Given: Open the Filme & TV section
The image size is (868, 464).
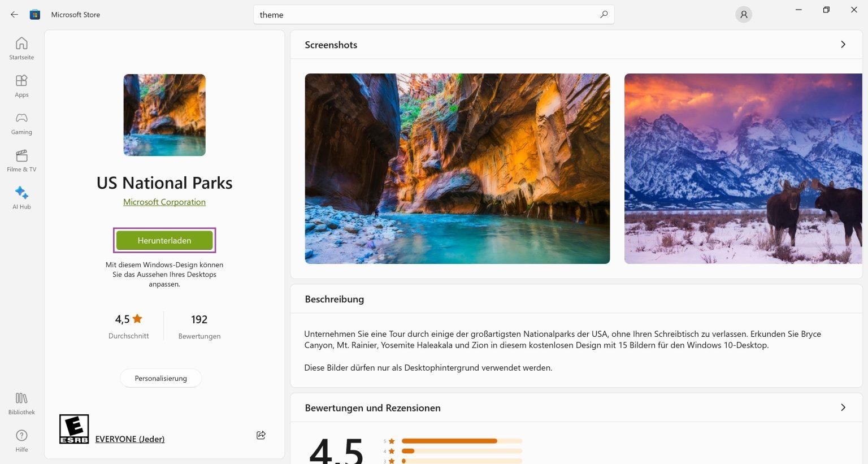Looking at the screenshot, I should pyautogui.click(x=21, y=161).
